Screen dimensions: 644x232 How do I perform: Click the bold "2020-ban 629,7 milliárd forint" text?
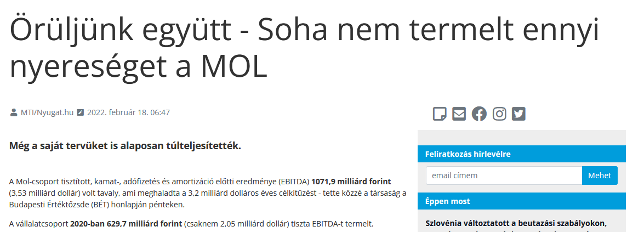pos(126,224)
